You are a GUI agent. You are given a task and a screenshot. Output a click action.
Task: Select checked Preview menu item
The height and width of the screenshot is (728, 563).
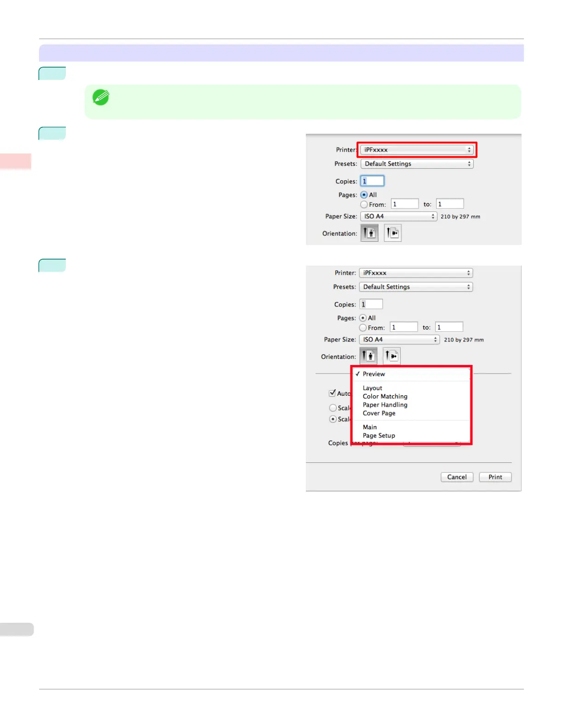pyautogui.click(x=411, y=374)
